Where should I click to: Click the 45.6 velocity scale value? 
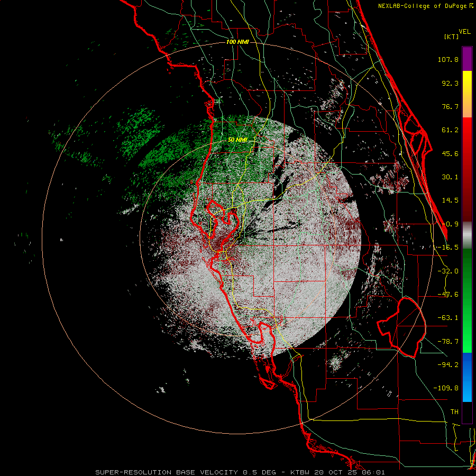point(450,153)
